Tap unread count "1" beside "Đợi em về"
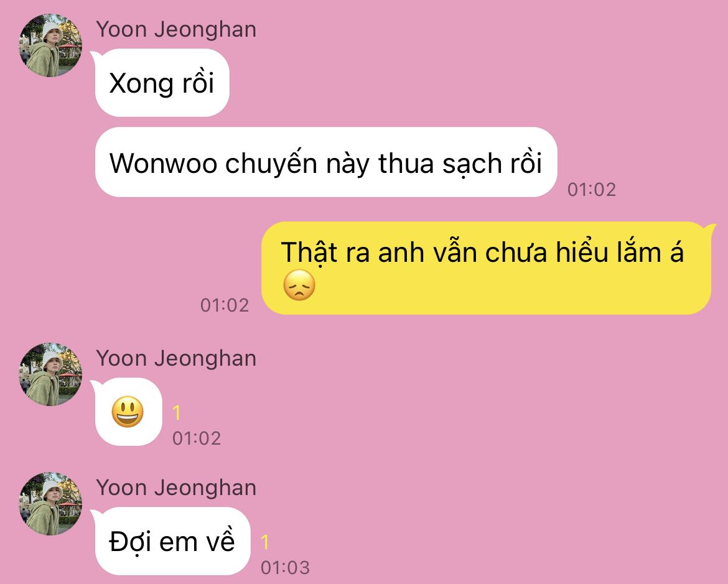This screenshot has width=728, height=584. point(264,542)
